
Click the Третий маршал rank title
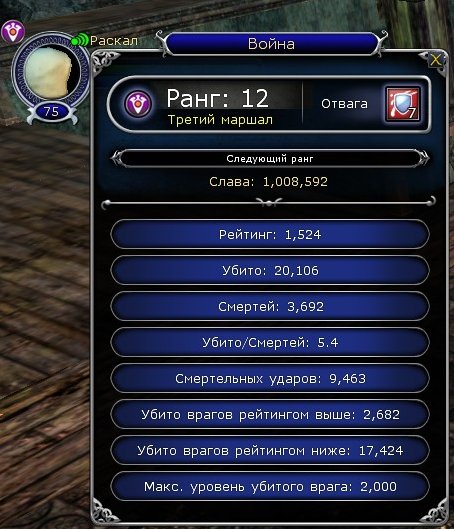point(220,120)
